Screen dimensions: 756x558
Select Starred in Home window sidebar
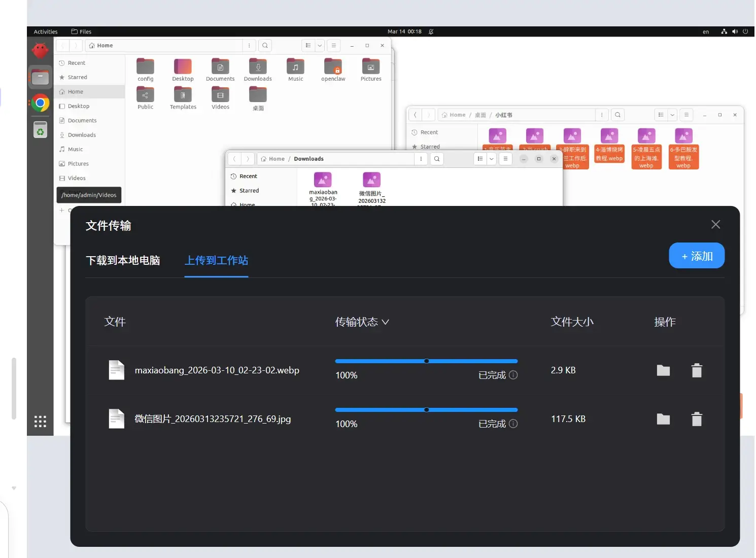click(89, 77)
